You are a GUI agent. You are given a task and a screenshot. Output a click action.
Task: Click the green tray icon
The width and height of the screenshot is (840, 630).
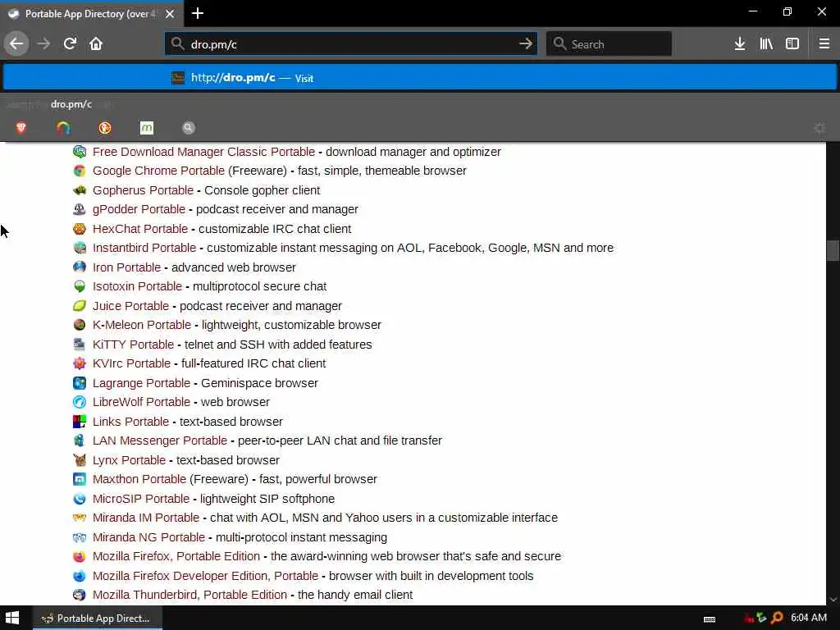click(762, 619)
